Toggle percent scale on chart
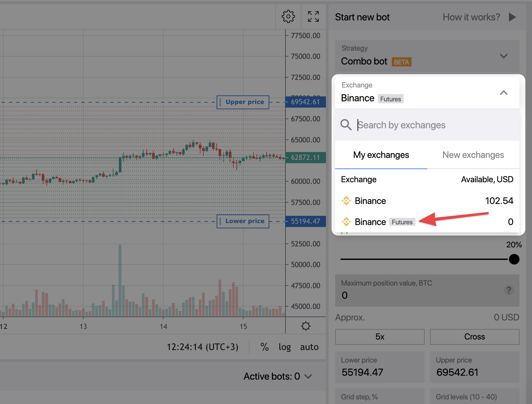532x404 pixels. (265, 347)
